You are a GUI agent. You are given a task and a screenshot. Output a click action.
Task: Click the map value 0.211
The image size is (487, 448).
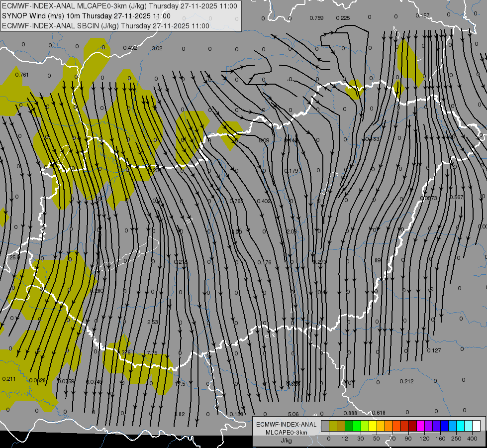[x=8, y=379]
